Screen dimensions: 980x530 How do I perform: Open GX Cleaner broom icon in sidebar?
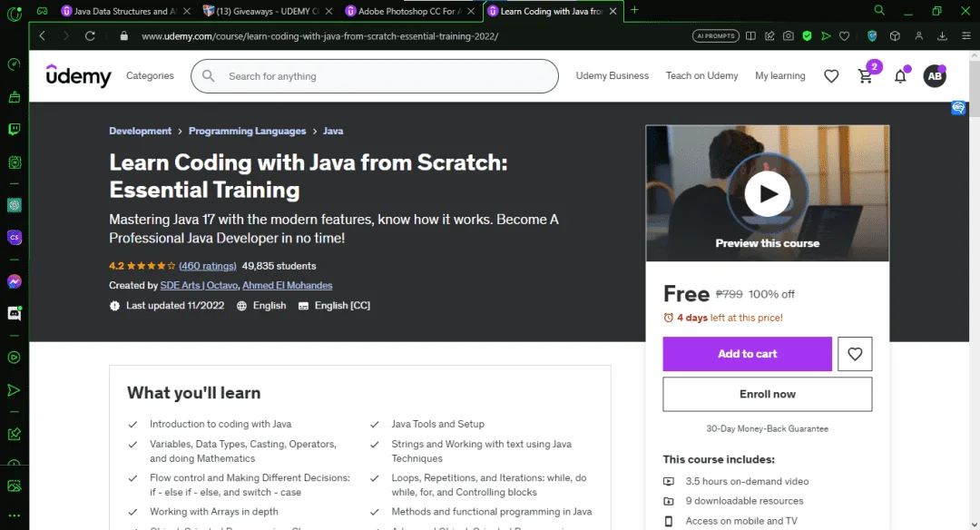click(x=14, y=97)
